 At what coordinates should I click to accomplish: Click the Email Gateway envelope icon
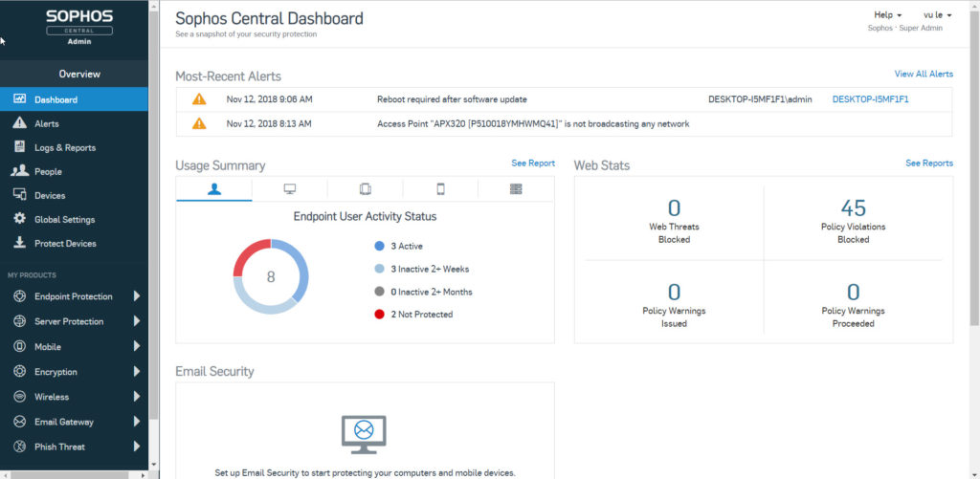point(19,422)
